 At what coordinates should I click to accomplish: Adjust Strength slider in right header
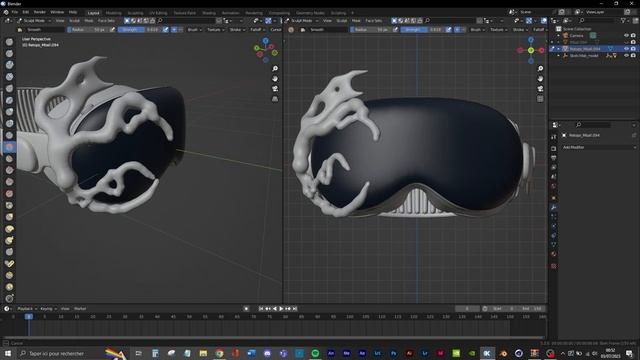pyautogui.click(x=422, y=30)
